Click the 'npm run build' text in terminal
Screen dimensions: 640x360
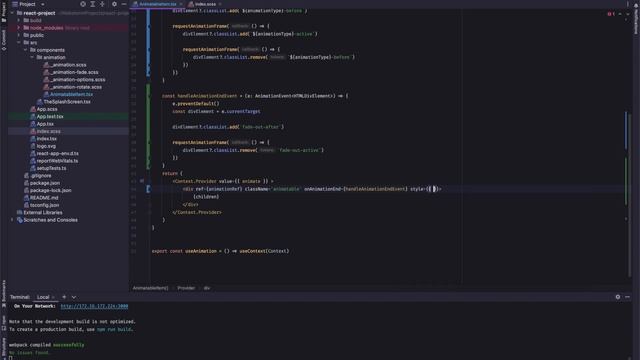click(x=114, y=329)
